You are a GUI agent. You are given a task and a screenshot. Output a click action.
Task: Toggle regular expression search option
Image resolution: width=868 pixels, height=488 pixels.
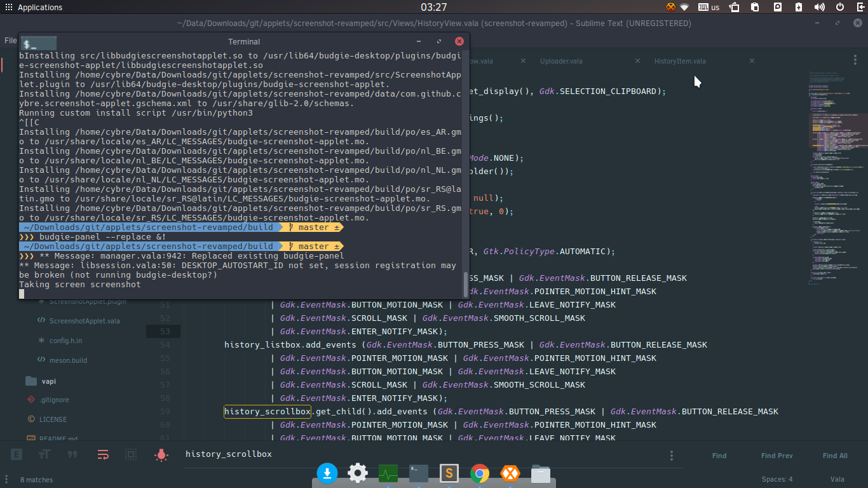pos(17,454)
